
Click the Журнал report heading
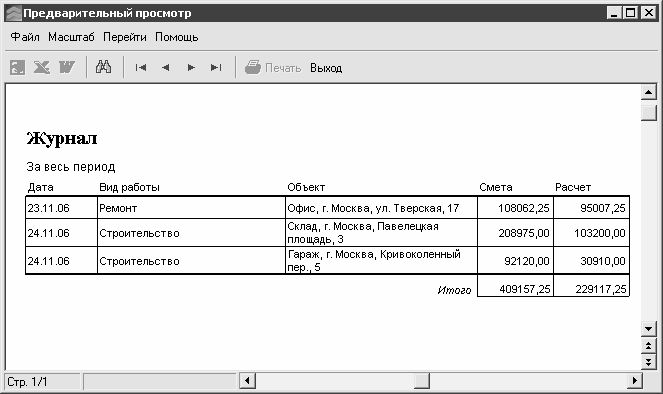[62, 139]
